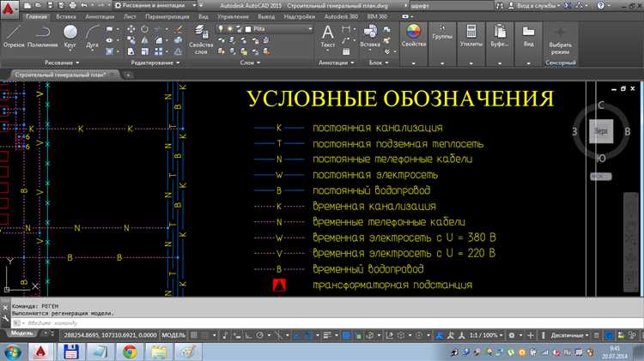Viewport: 644px width, 361px height.
Task: Expand the Рисование panel
Action: pyautogui.click(x=62, y=63)
